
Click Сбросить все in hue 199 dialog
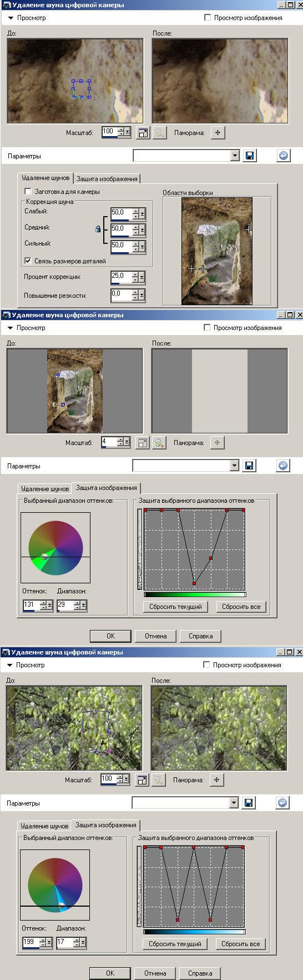pyautogui.click(x=240, y=944)
